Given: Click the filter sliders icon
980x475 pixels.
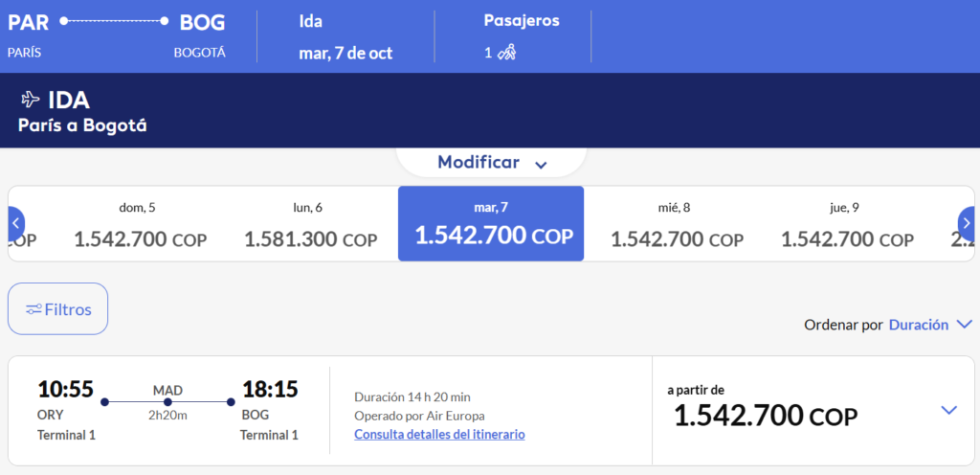Looking at the screenshot, I should pos(33,309).
